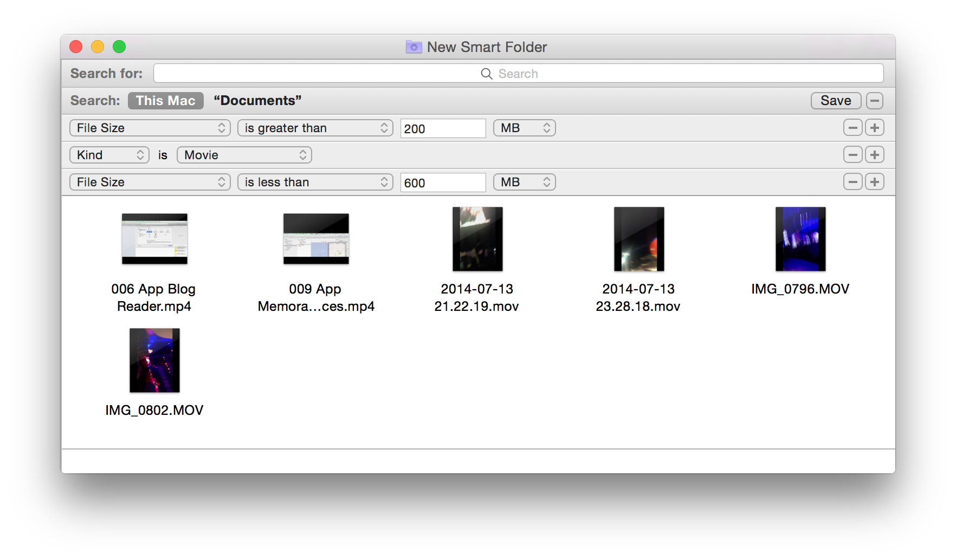Add a rule below the 600 MB row
This screenshot has width=956, height=560.
pyautogui.click(x=874, y=182)
